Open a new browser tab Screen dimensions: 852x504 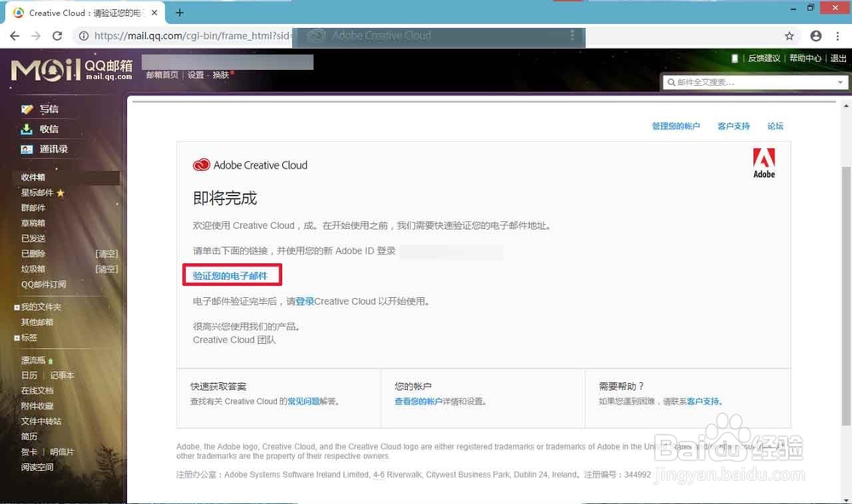click(x=179, y=13)
